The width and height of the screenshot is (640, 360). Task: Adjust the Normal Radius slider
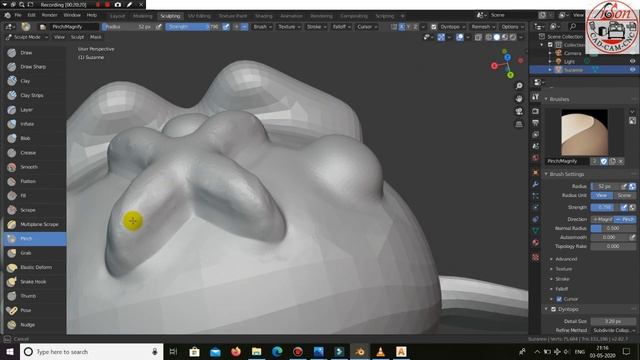tap(613, 228)
